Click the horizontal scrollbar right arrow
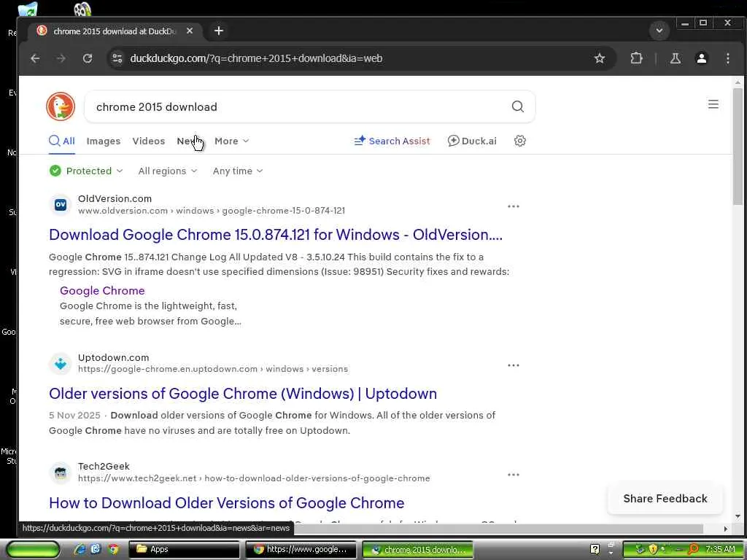Screen dimensions: 747x560 pos(726,529)
